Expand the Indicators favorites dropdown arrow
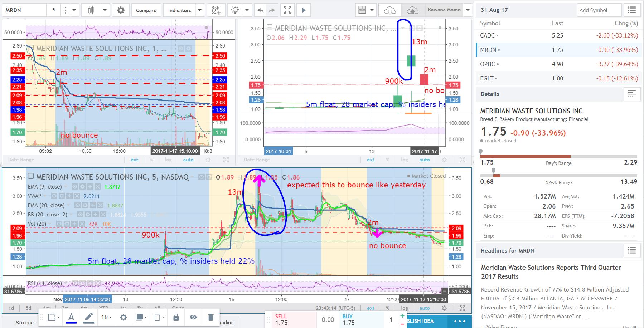This screenshot has height=328, width=644. pos(200,10)
